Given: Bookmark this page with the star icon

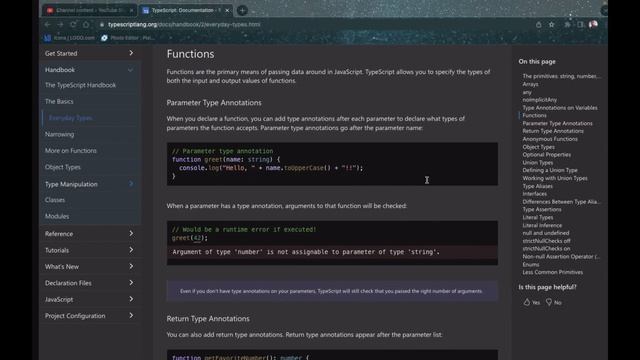Looking at the screenshot, I should click(551, 25).
